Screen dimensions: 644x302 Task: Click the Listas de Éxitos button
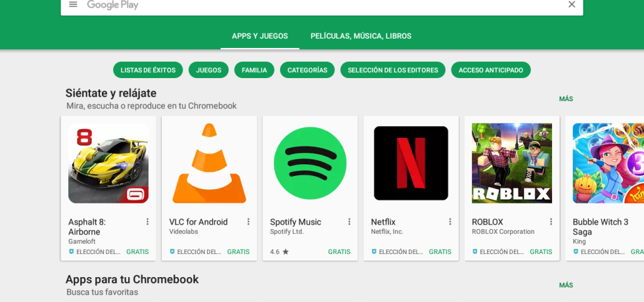pyautogui.click(x=148, y=70)
